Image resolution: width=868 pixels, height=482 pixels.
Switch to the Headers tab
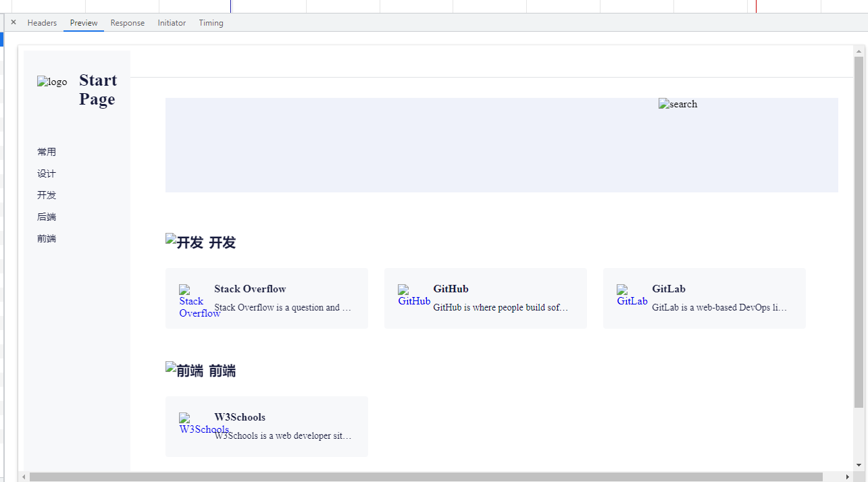pyautogui.click(x=42, y=22)
